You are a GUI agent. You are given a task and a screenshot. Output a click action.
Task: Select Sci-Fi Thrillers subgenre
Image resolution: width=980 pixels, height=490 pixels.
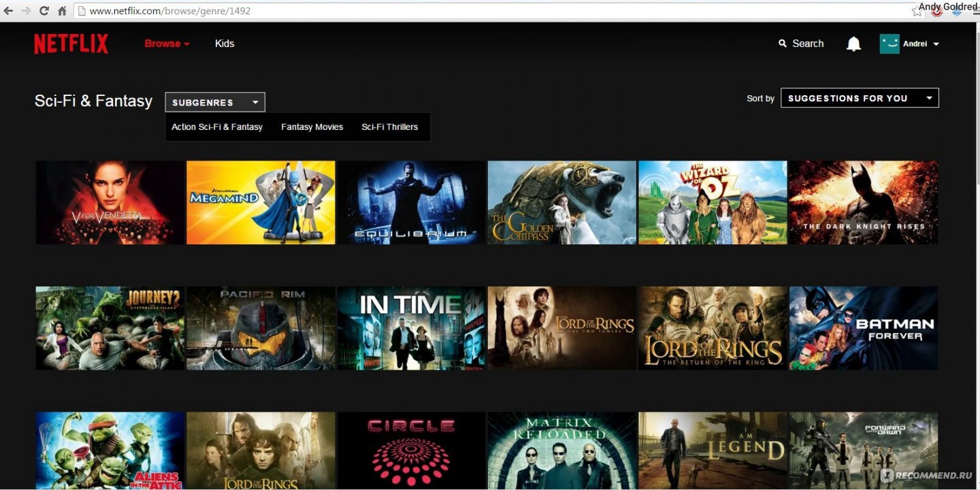pos(390,127)
